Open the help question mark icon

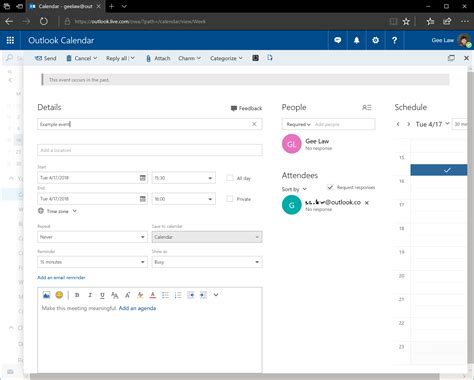tap(394, 40)
